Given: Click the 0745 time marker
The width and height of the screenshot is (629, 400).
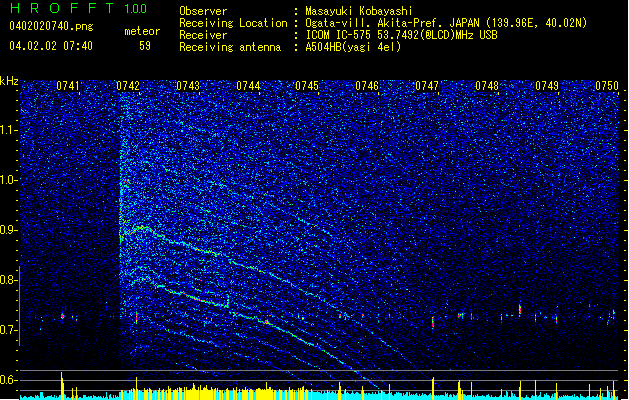Looking at the screenshot, I should (x=307, y=86).
